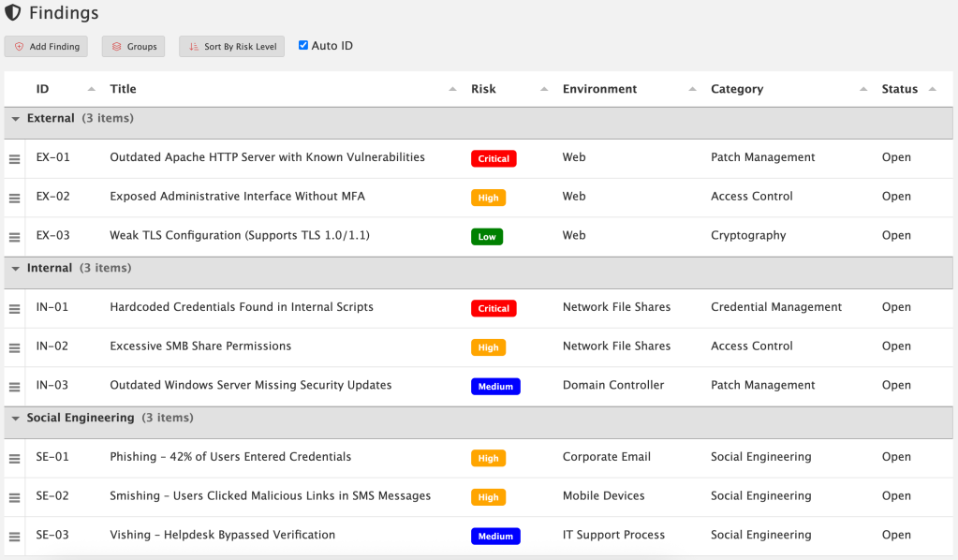
Task: Click the Add Finding button
Action: click(47, 47)
